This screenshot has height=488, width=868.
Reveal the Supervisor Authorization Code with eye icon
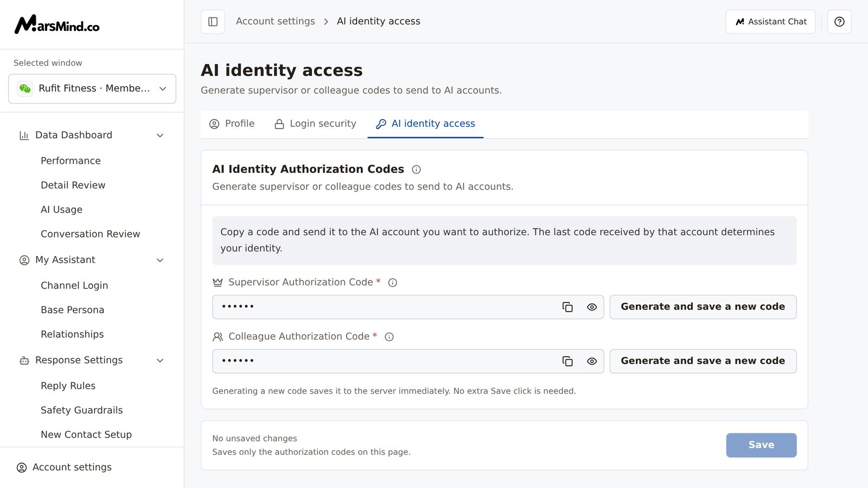(x=592, y=307)
